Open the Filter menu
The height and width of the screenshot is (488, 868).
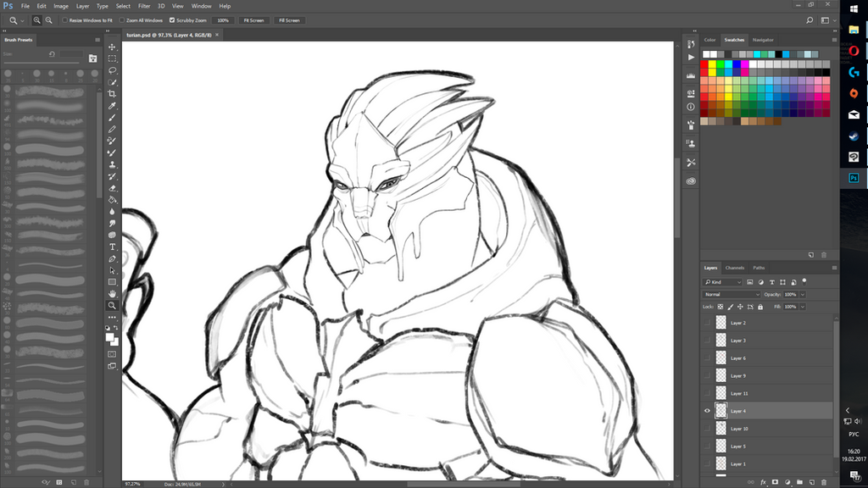pyautogui.click(x=144, y=6)
